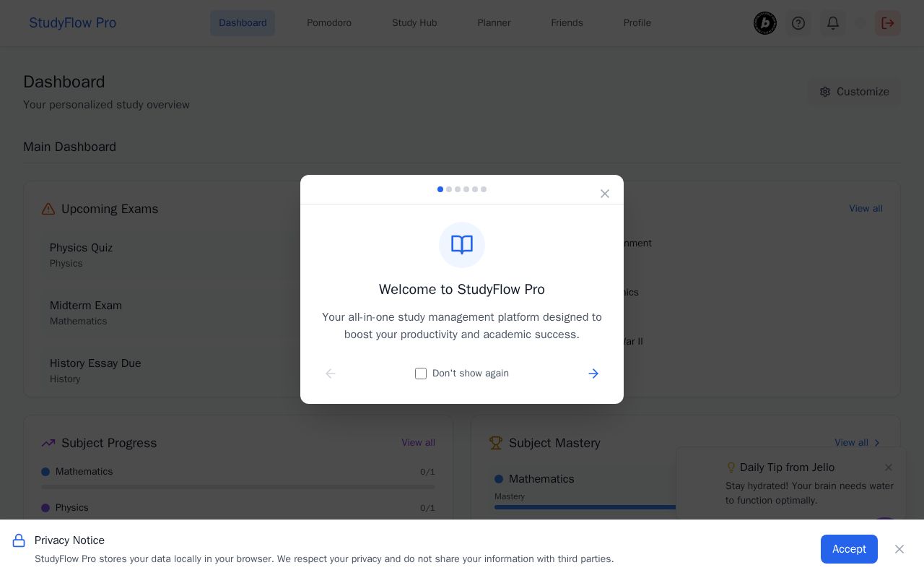The width and height of the screenshot is (924, 578).
Task: Go to next onboarding step arrow
Action: [593, 374]
